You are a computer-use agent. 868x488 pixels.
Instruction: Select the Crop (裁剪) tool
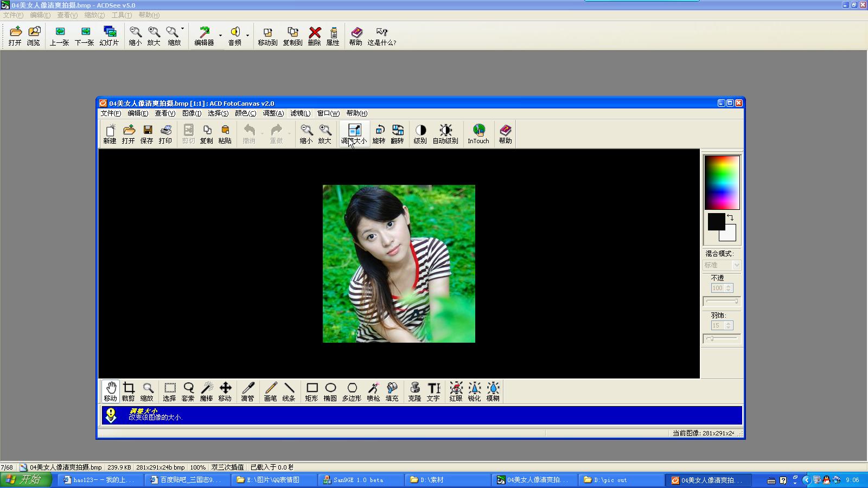(x=129, y=391)
